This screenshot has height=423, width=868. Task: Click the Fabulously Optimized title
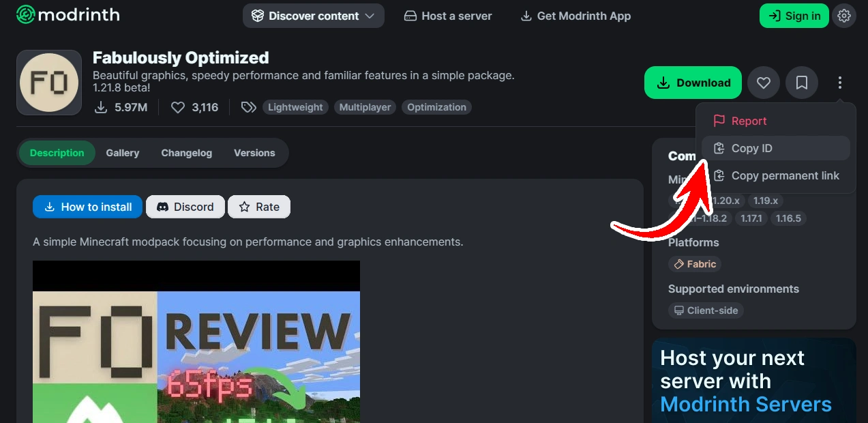[x=181, y=57]
